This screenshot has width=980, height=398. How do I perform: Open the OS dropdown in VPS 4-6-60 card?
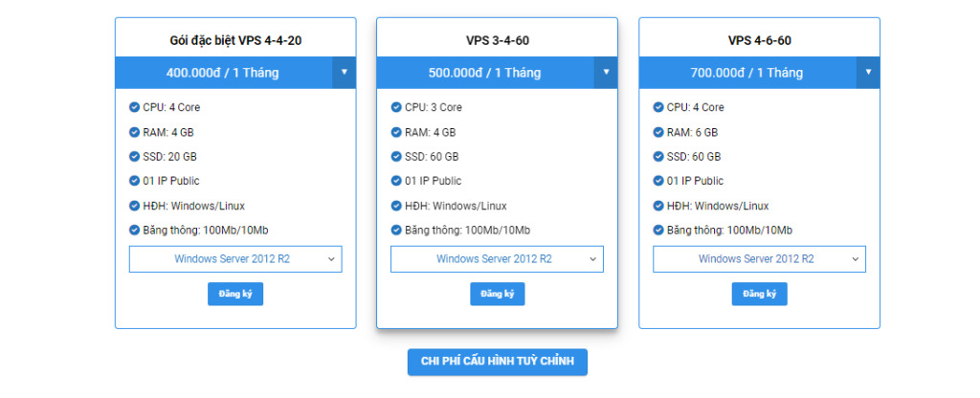(x=759, y=259)
